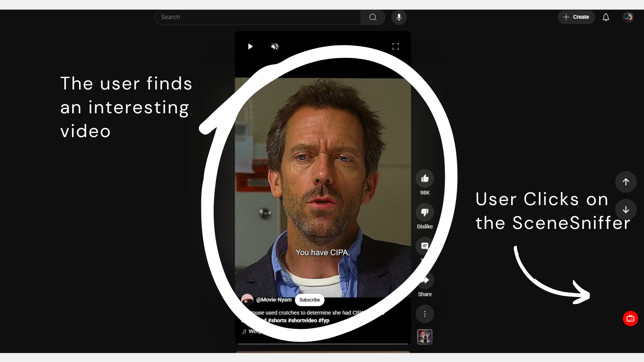Open the @Movie-Nyam channel link
The height and width of the screenshot is (362, 644).
click(274, 300)
